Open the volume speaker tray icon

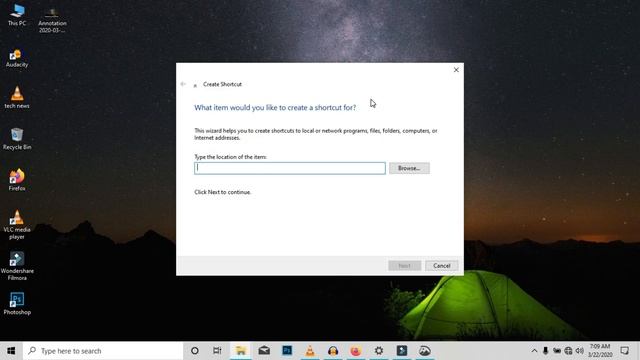click(580, 351)
